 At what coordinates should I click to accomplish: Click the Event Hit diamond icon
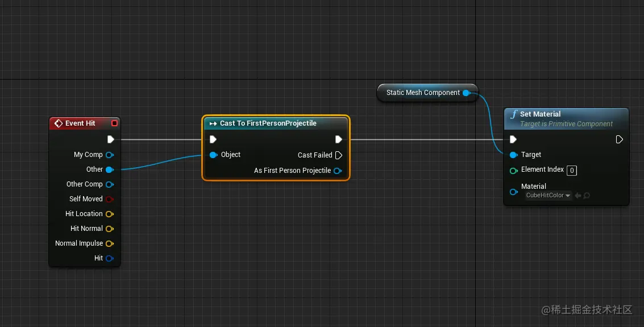(x=59, y=123)
